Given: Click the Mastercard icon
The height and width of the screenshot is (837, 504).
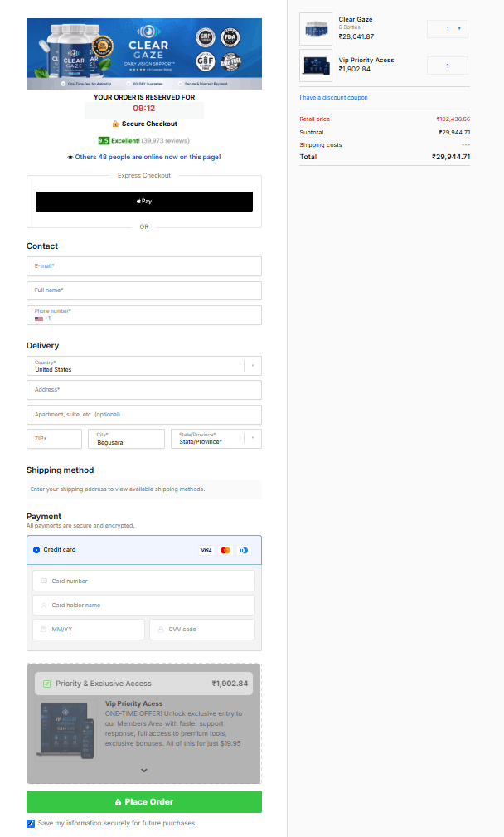Looking at the screenshot, I should 225,550.
